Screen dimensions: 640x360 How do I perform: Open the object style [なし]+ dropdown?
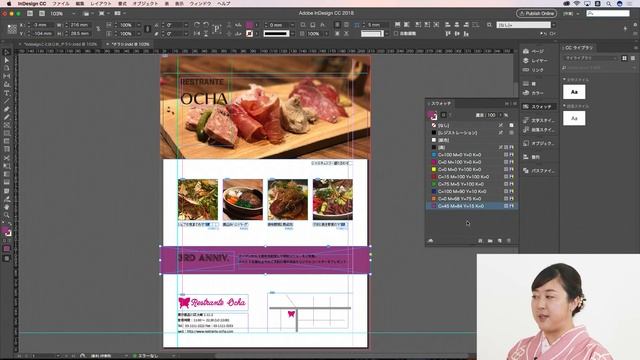click(x=554, y=25)
